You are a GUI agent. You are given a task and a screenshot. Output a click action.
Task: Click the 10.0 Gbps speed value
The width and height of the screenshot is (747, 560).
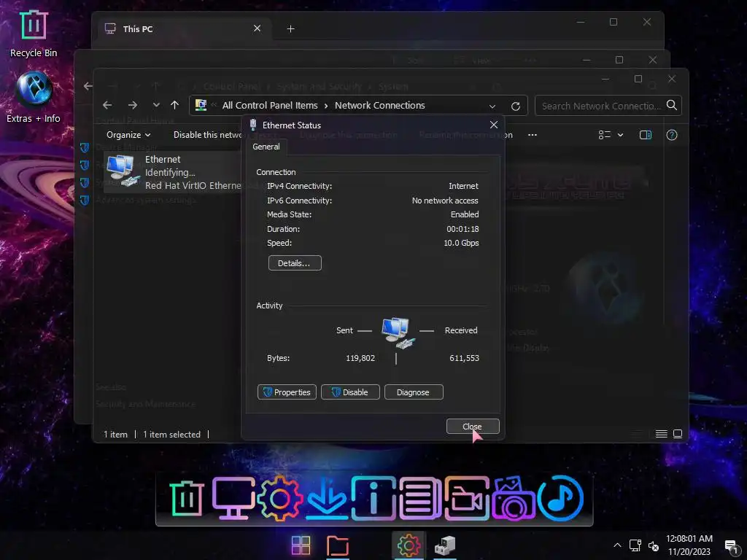point(461,243)
